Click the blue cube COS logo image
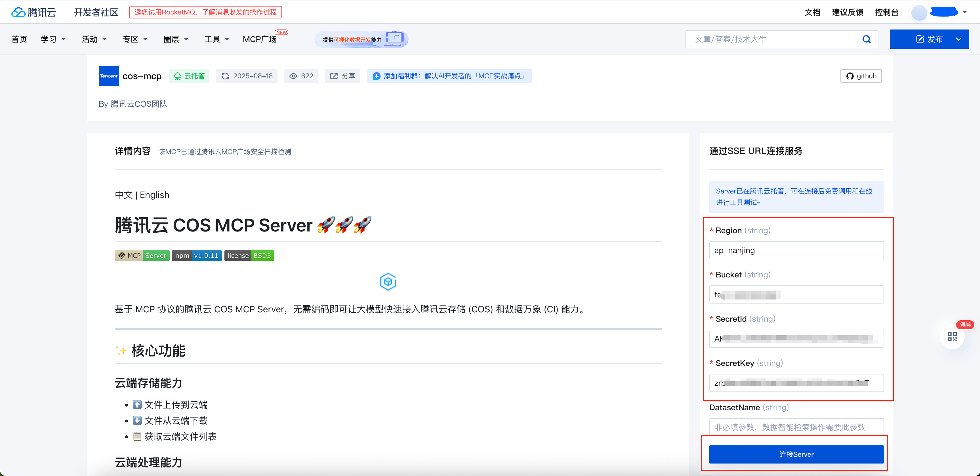Screen dimensions: 980x476 388,282
